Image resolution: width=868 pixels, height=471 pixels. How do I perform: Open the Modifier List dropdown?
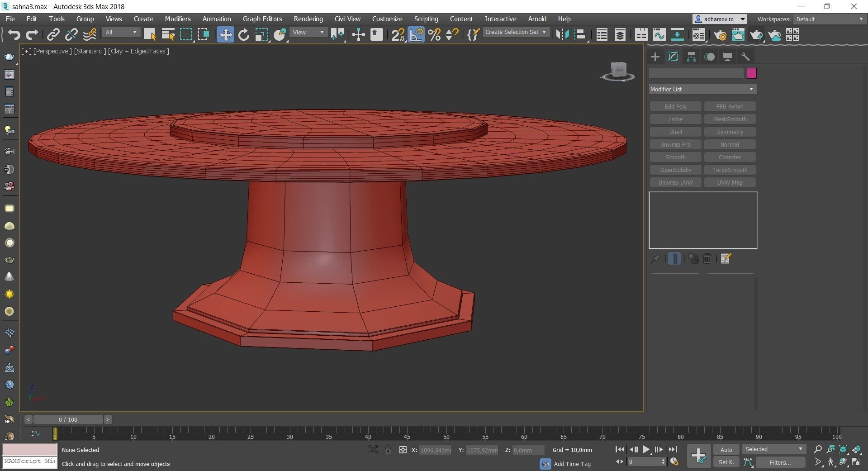pos(702,89)
